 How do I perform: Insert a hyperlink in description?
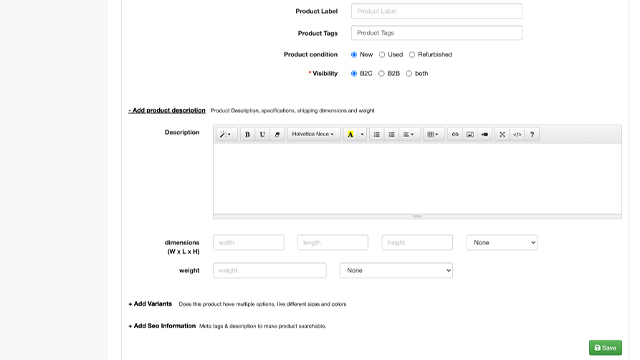[455, 134]
